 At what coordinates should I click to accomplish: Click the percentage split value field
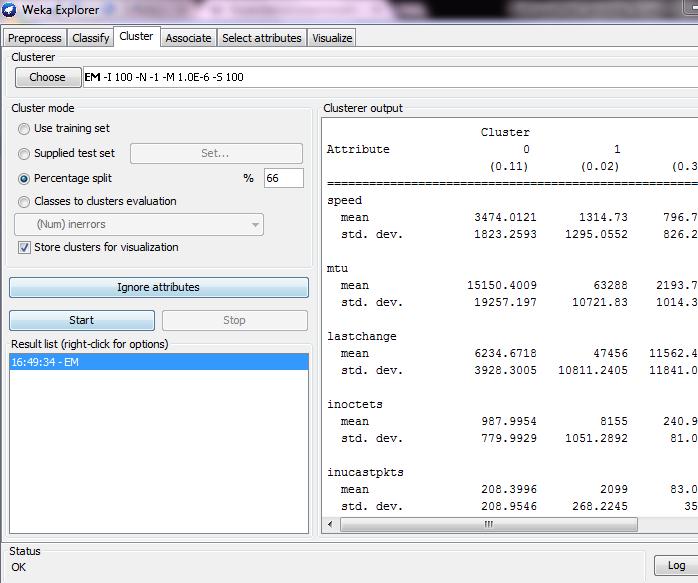[284, 178]
